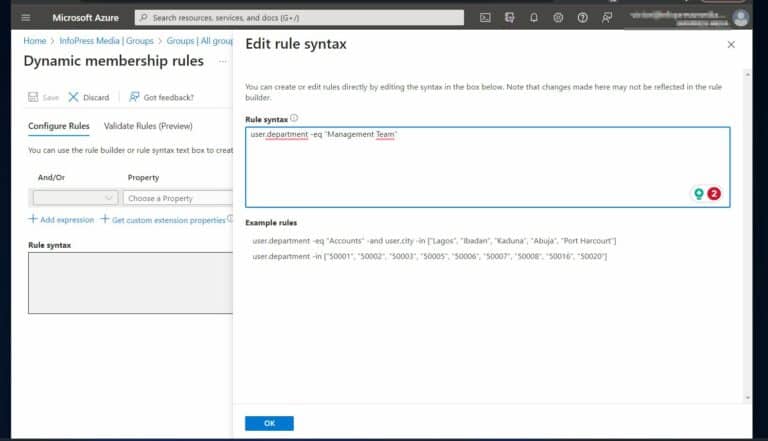Open the Azure portal hamburger menu
The width and height of the screenshot is (768, 441).
[x=26, y=18]
